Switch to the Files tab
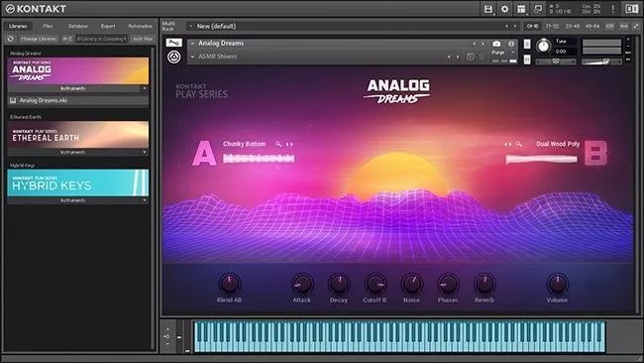 coord(49,26)
